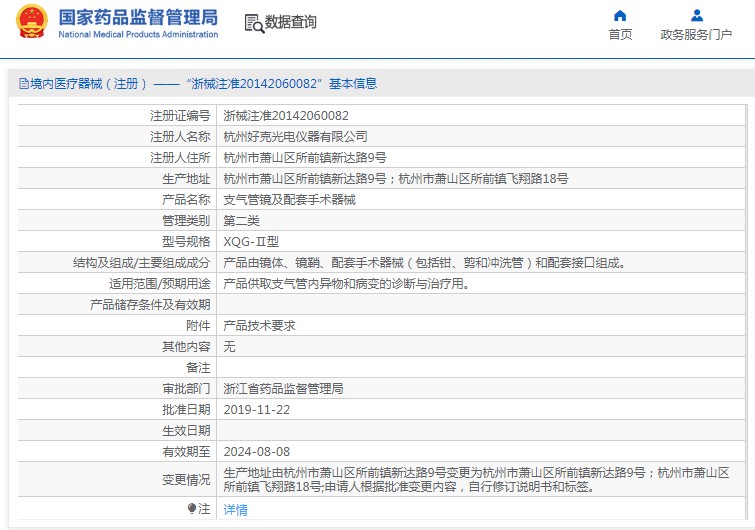Click 第二类 management category value
This screenshot has height=530, width=755.
(x=241, y=221)
